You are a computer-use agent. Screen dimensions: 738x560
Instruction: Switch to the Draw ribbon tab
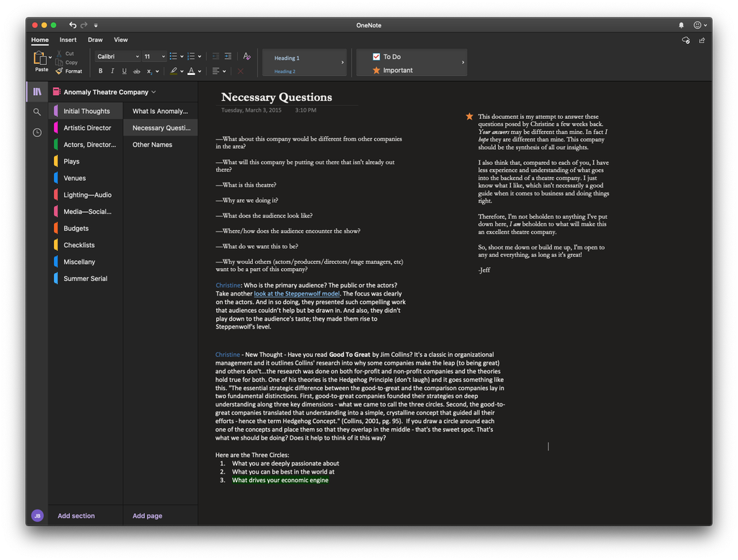(x=94, y=40)
